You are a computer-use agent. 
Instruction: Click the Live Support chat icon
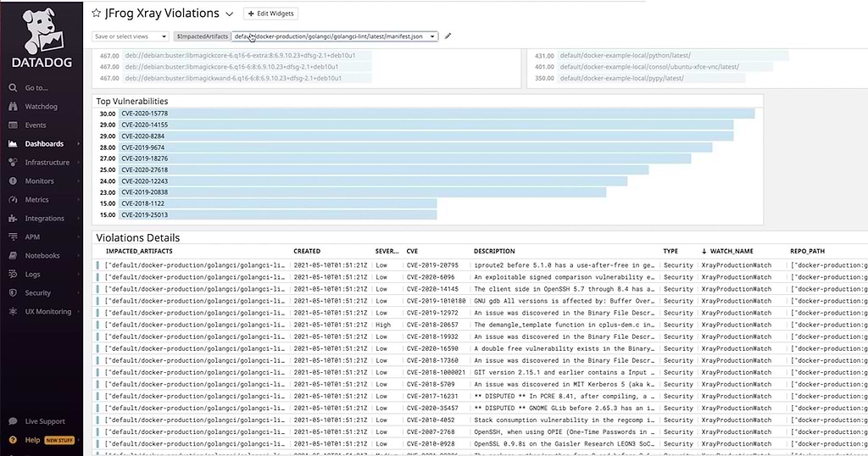tap(13, 421)
